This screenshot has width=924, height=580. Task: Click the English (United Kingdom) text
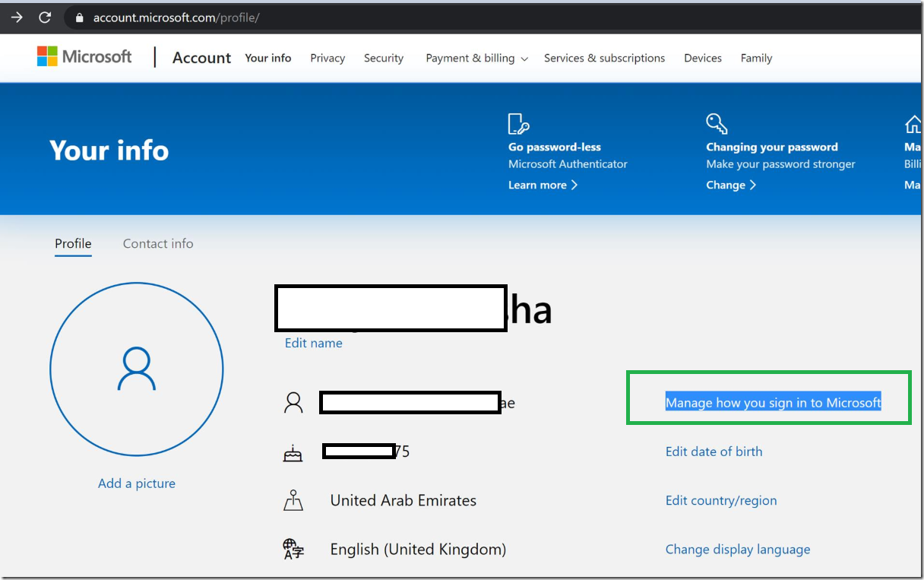(x=418, y=549)
